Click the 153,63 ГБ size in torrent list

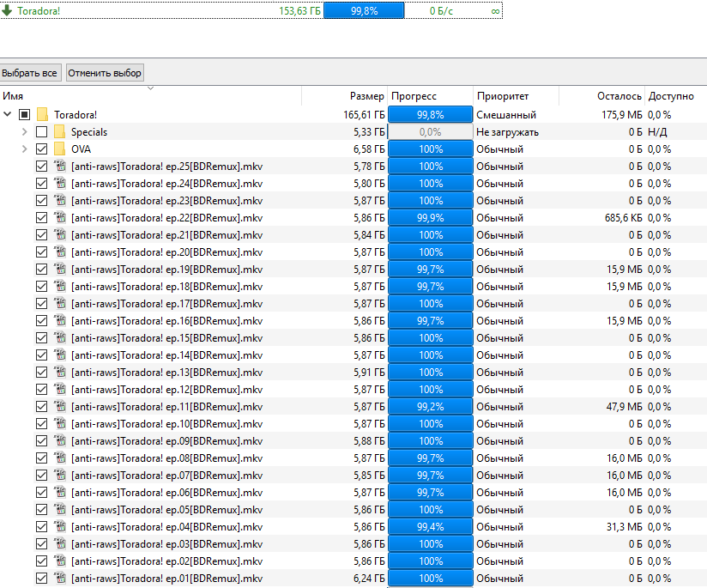299,11
